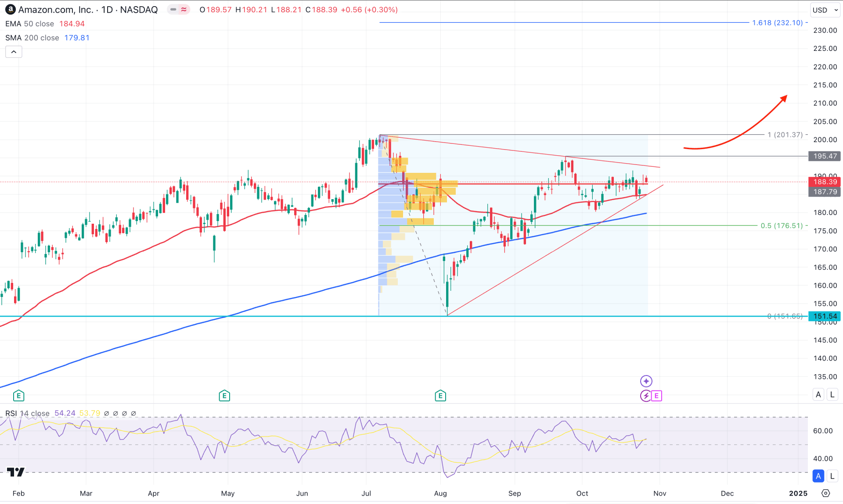This screenshot has height=504, width=843.
Task: Click the Jul label on time axis
Action: coord(366,493)
